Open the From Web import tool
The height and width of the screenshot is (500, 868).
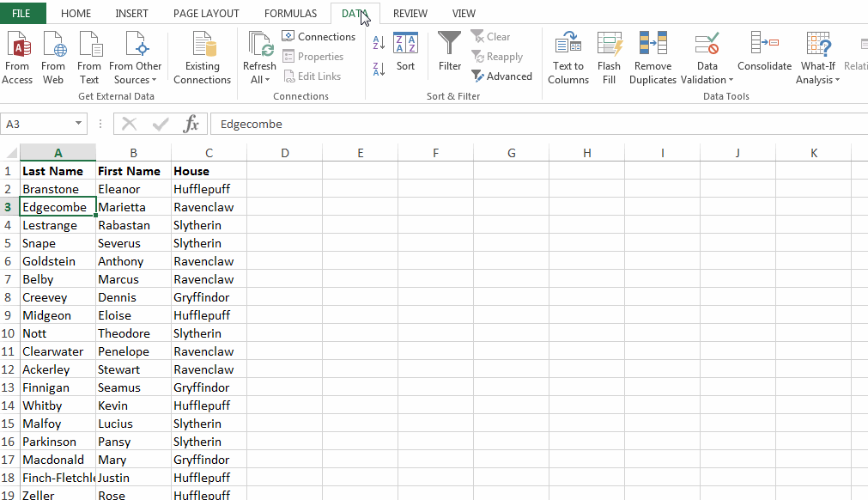pyautogui.click(x=53, y=56)
